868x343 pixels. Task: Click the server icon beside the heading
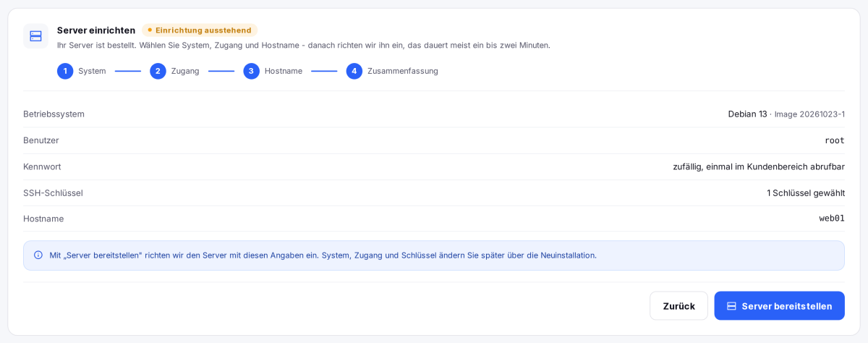point(35,36)
